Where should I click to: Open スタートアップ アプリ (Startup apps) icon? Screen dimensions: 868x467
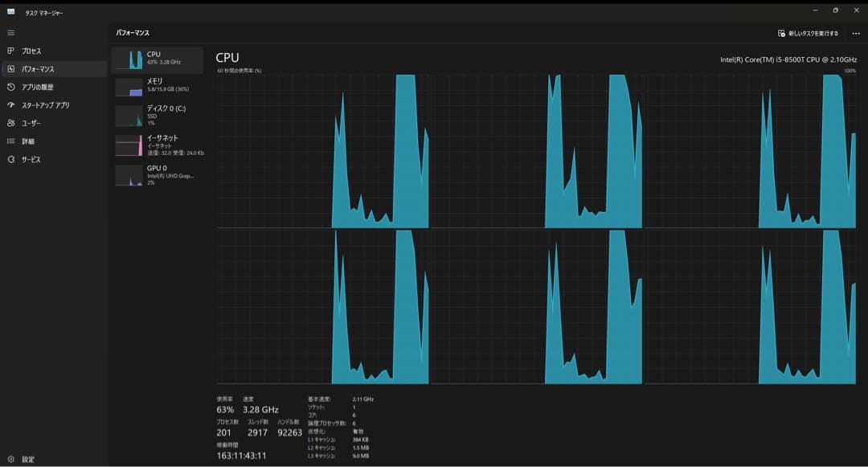(x=11, y=105)
